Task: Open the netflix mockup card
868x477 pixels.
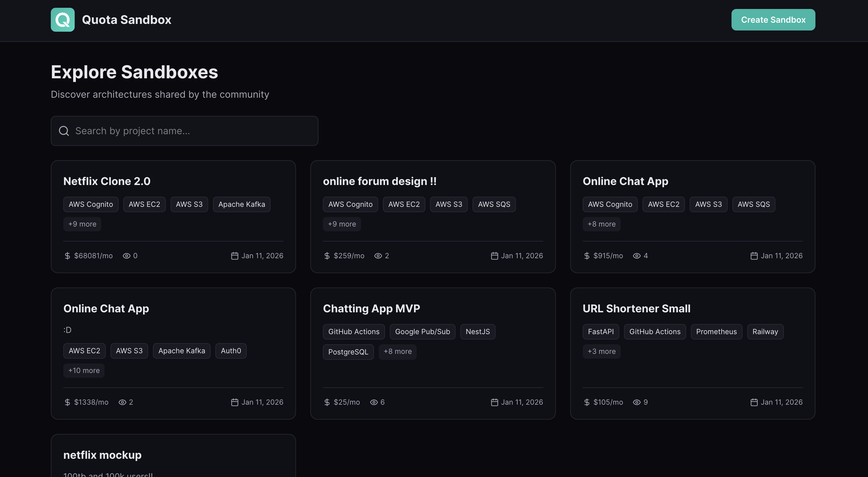Action: click(x=102, y=455)
